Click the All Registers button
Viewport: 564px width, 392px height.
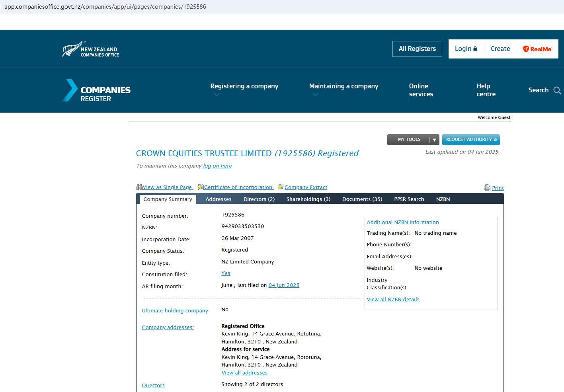(417, 49)
